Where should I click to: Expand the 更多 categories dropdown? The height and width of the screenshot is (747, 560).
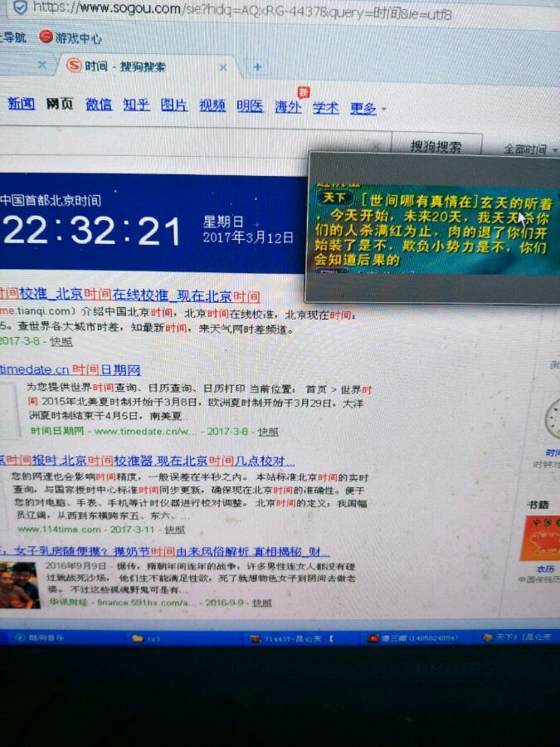tap(368, 109)
